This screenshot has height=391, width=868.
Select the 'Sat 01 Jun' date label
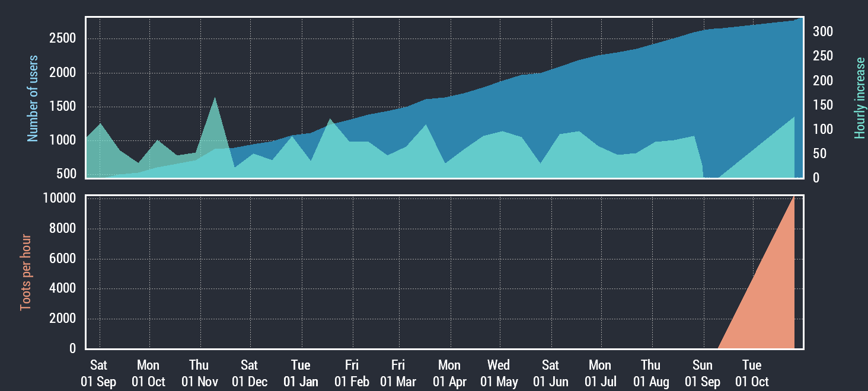coord(550,373)
